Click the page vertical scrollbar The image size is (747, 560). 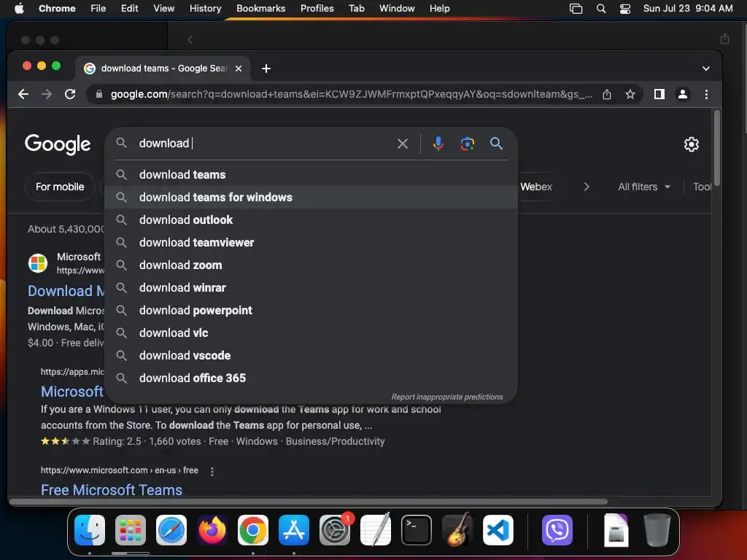[716, 147]
